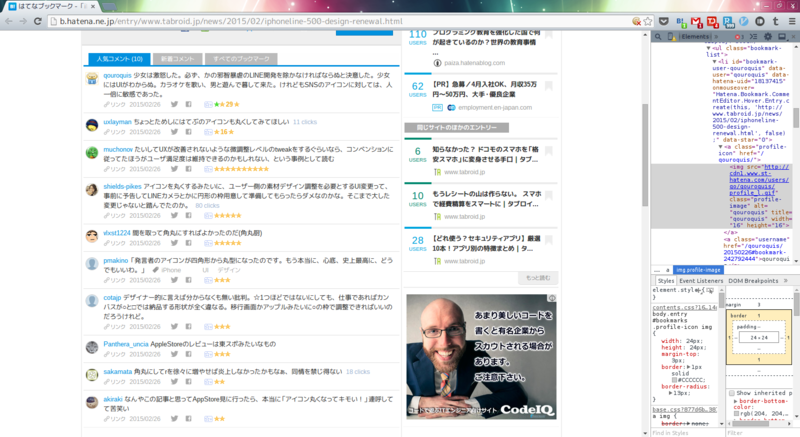Click the bookmark flag on the 62 users entry
This screenshot has width=800, height=437.
coord(548,86)
